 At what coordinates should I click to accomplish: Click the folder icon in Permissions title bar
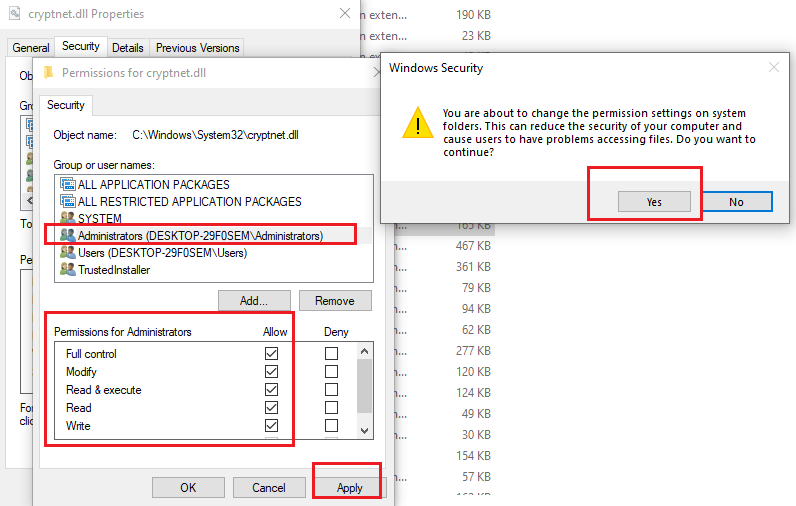coord(49,73)
